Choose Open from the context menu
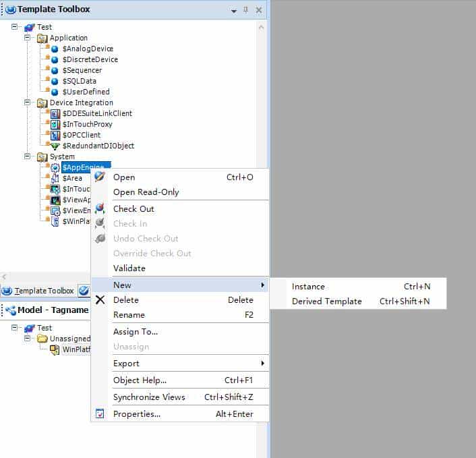Viewport: 476px width, 458px height. tap(180, 177)
